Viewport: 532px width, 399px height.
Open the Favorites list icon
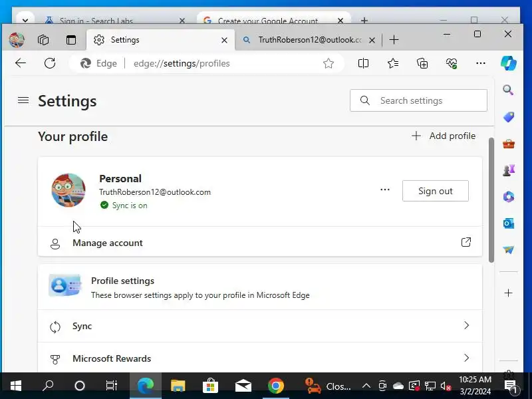click(x=392, y=63)
